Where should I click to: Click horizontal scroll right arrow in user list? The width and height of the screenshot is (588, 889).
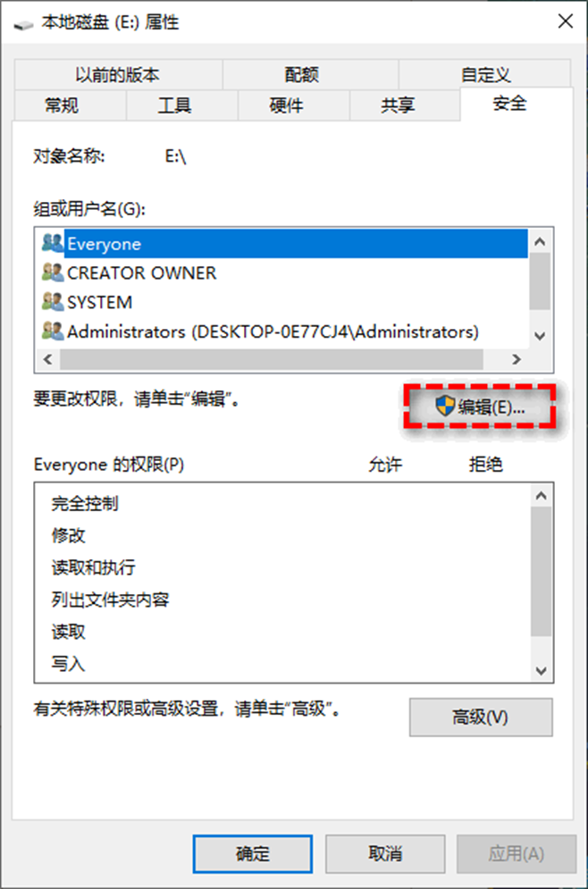[x=516, y=359]
